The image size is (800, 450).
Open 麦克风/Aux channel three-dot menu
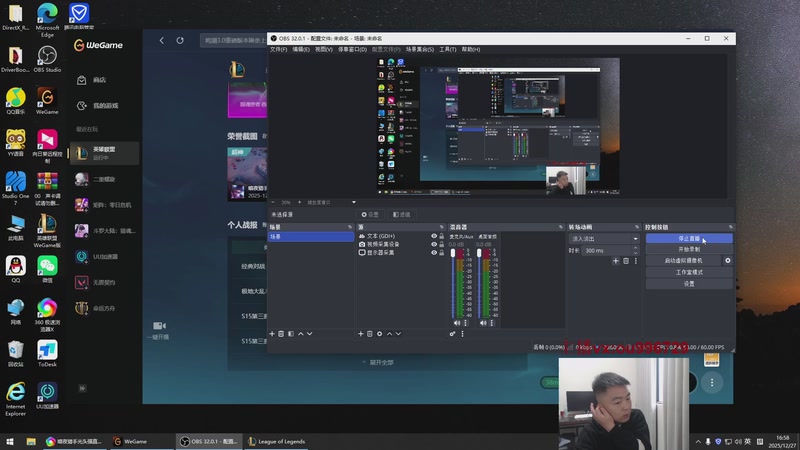click(x=465, y=323)
